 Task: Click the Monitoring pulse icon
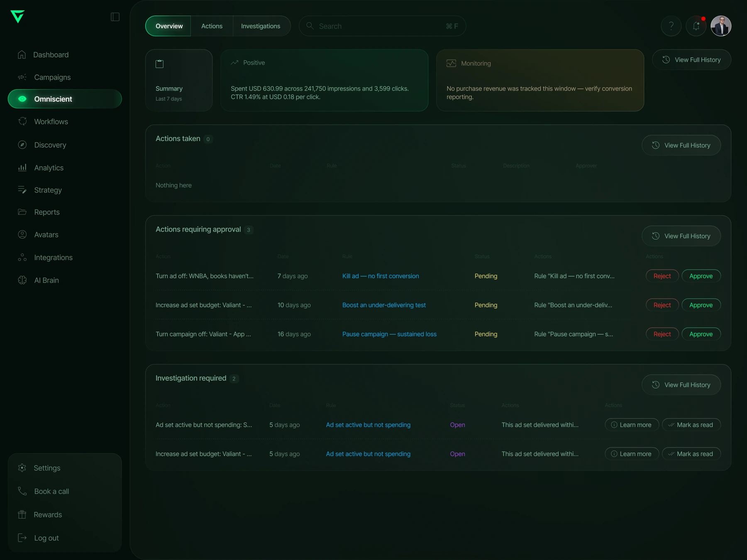coord(451,63)
